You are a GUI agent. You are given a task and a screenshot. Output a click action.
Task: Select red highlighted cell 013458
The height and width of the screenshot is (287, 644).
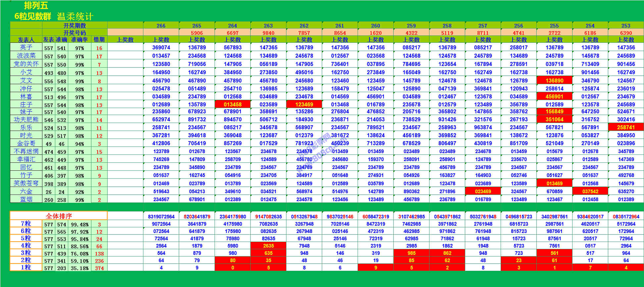(232, 104)
